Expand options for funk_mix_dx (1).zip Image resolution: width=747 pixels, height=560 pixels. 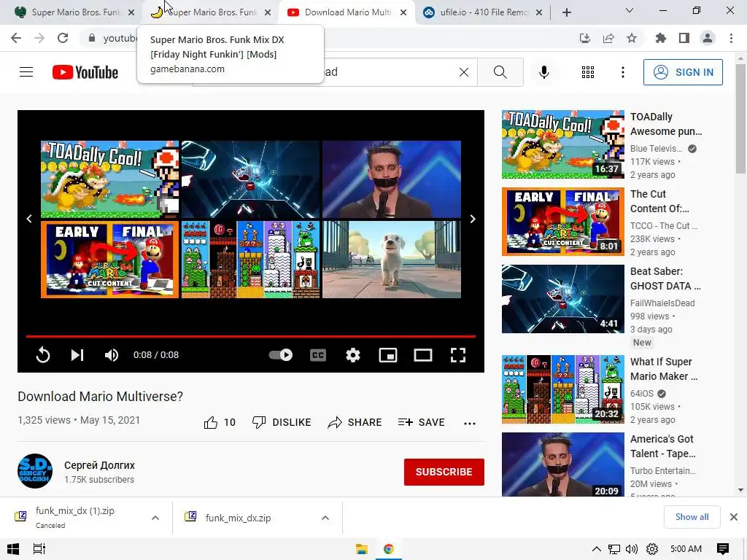(x=155, y=518)
